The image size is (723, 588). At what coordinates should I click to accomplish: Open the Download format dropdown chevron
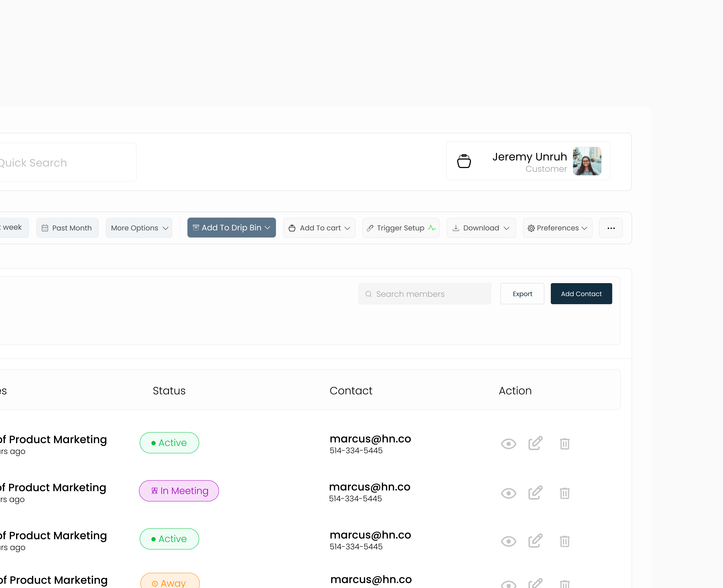coord(507,228)
